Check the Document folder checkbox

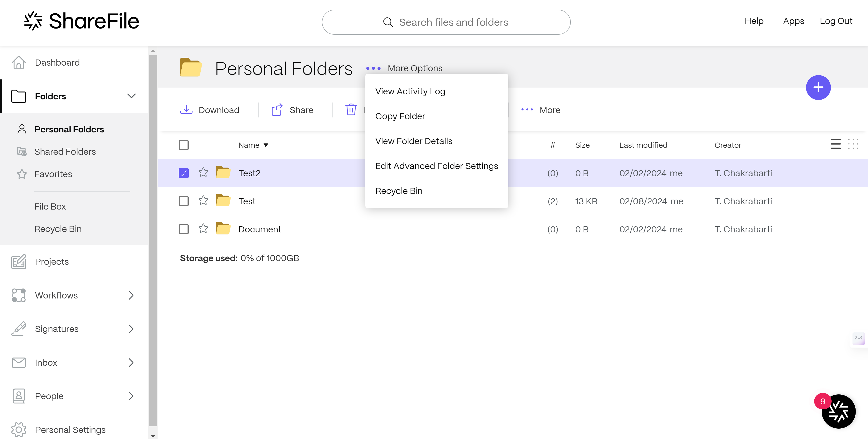(x=184, y=229)
